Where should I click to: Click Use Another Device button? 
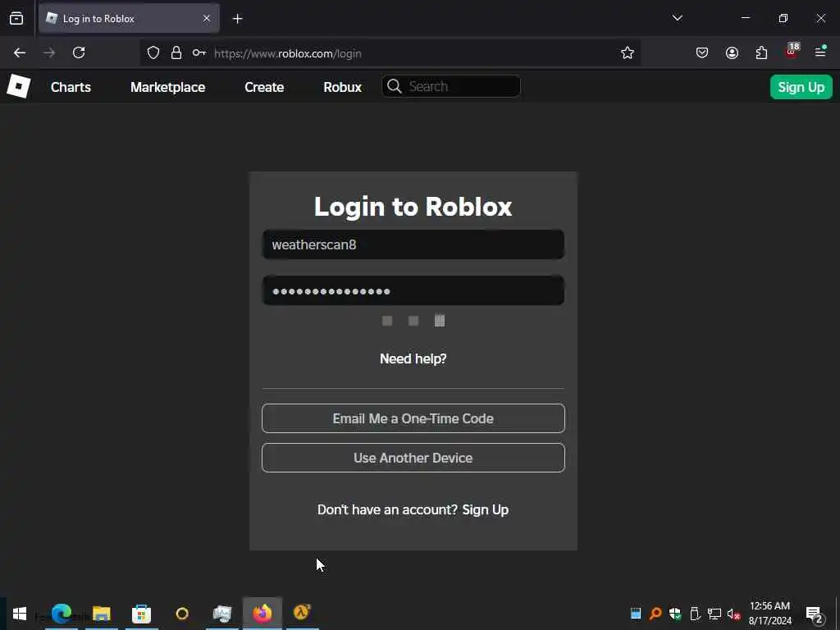413,458
